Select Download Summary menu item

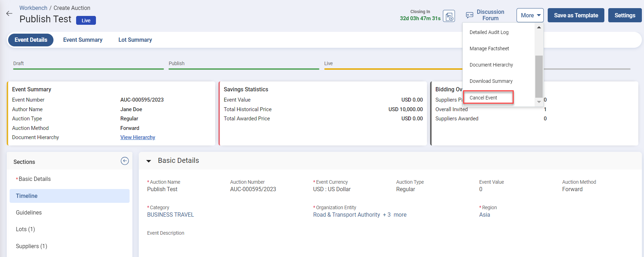point(491,81)
